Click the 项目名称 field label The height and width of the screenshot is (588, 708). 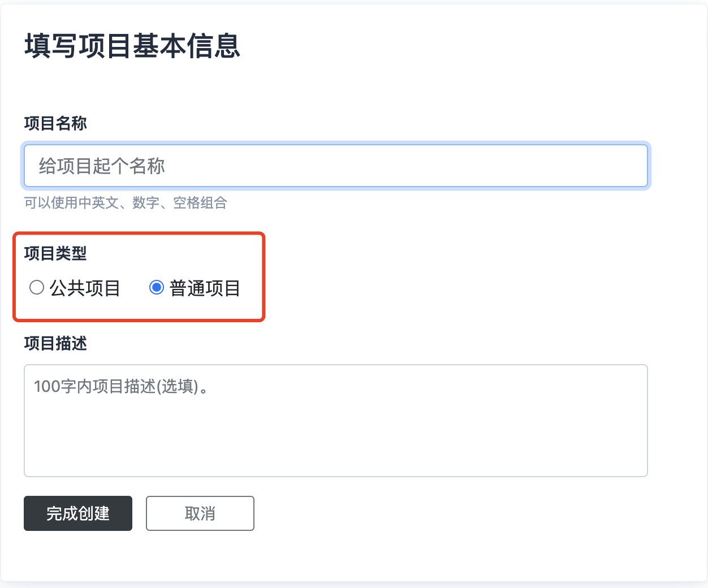(x=55, y=123)
